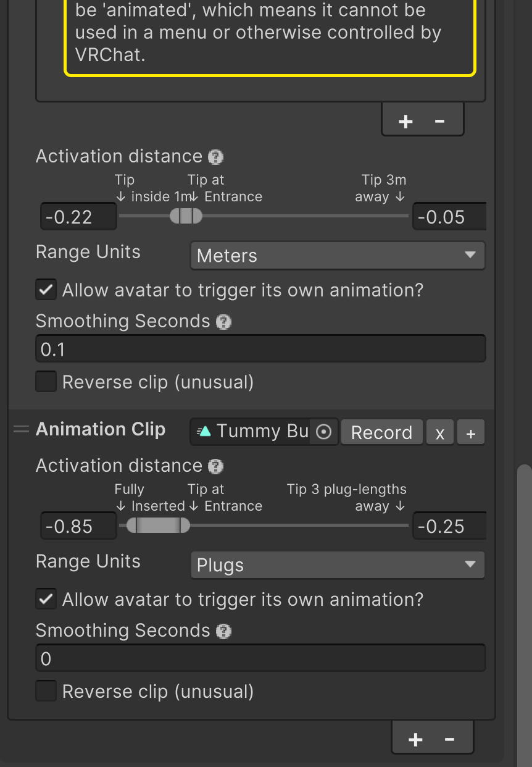Screen dimensions: 532x767
Task: Open Range Units dropdown showing Plugs
Action: click(x=338, y=565)
